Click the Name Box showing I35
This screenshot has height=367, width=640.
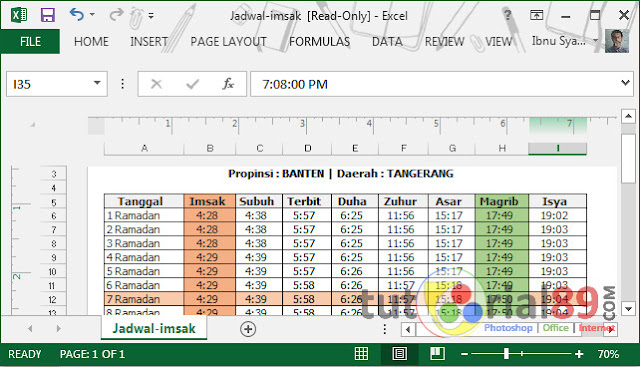(57, 84)
